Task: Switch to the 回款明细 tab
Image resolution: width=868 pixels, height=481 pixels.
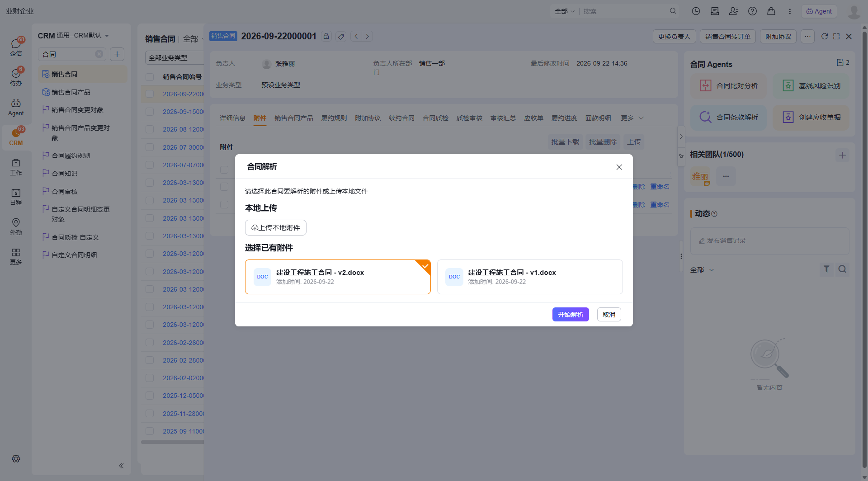Action: pos(598,118)
